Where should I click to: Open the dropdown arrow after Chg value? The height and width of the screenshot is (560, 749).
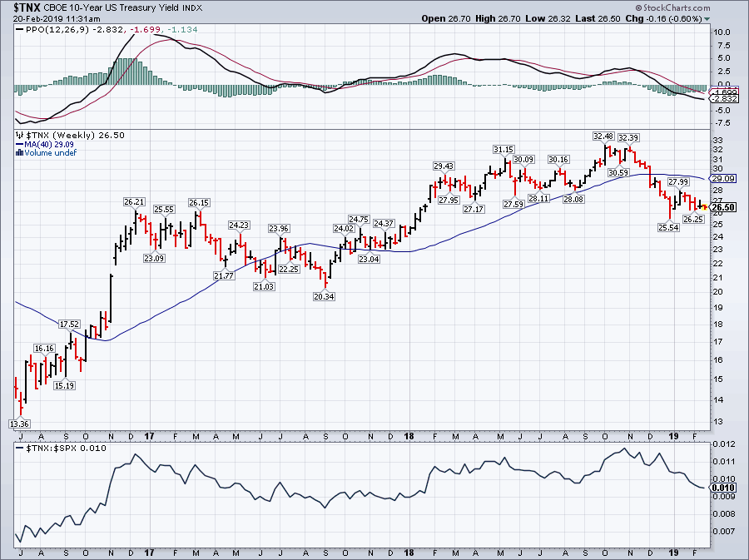coord(707,18)
